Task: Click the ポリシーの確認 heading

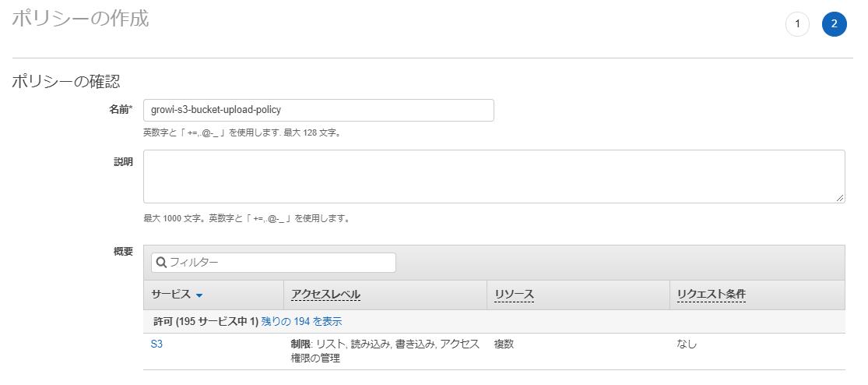Action: coord(66,82)
